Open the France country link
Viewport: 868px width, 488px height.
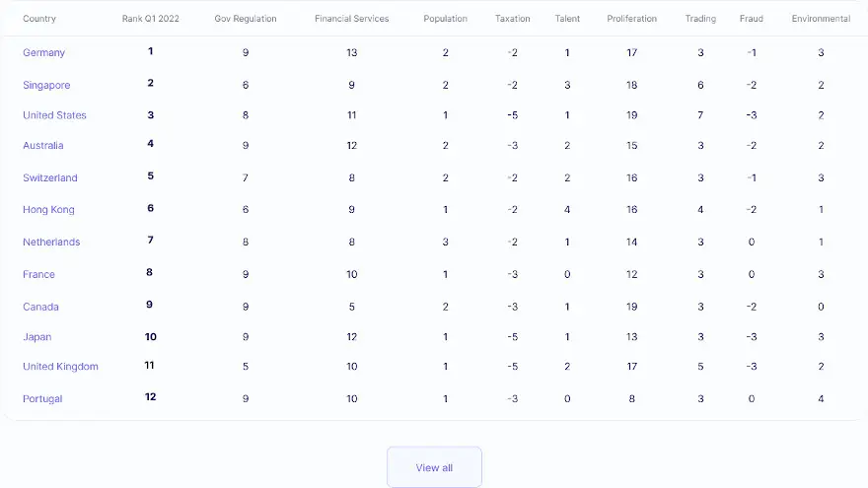click(38, 274)
